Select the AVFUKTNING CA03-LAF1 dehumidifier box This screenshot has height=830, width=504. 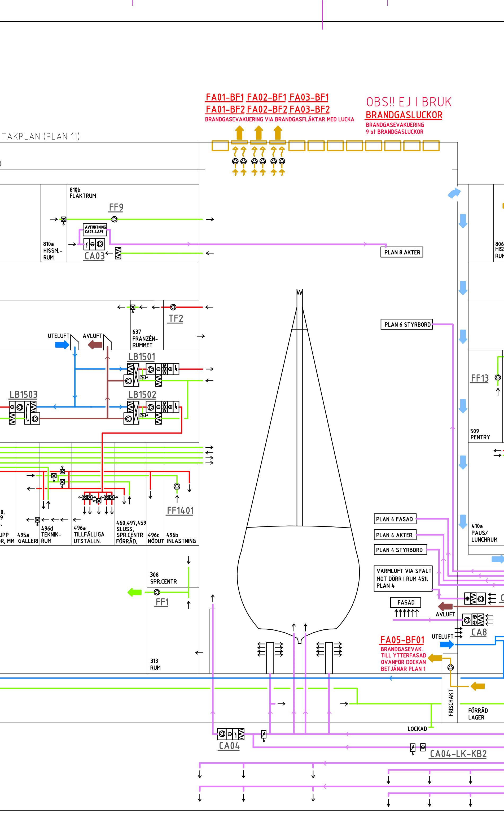tap(95, 230)
